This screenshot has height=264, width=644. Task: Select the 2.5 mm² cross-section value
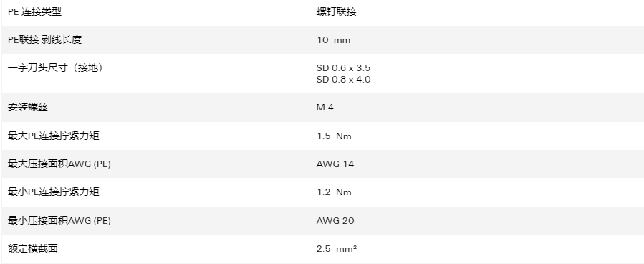click(337, 248)
